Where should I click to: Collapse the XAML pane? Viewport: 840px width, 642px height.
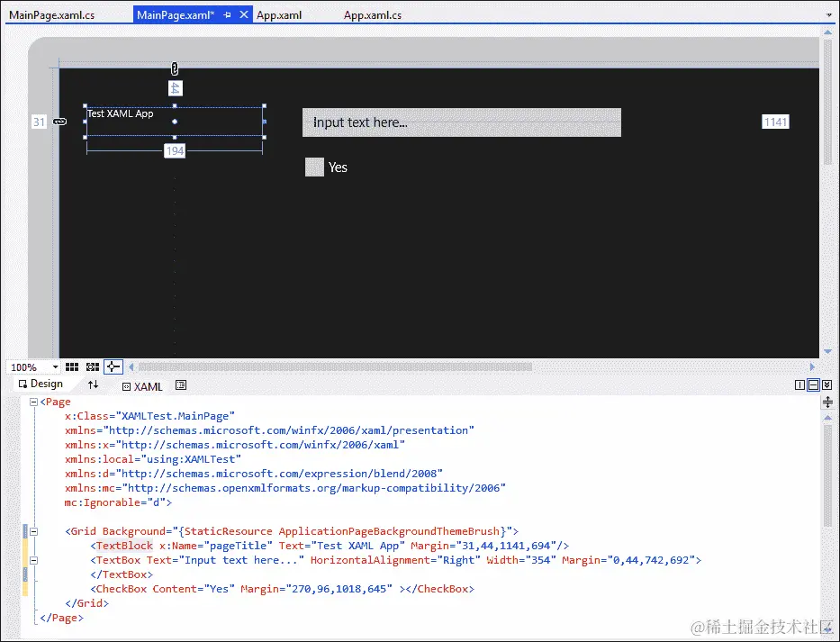click(x=828, y=384)
